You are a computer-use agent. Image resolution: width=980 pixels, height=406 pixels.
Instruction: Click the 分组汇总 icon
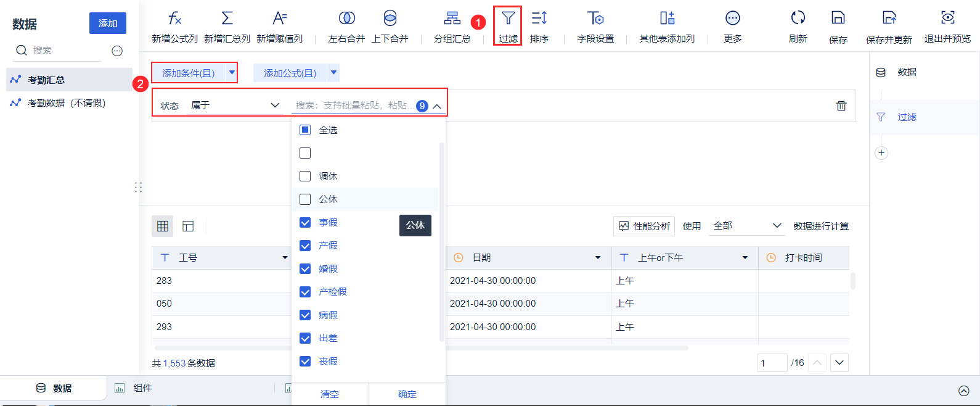[x=452, y=18]
